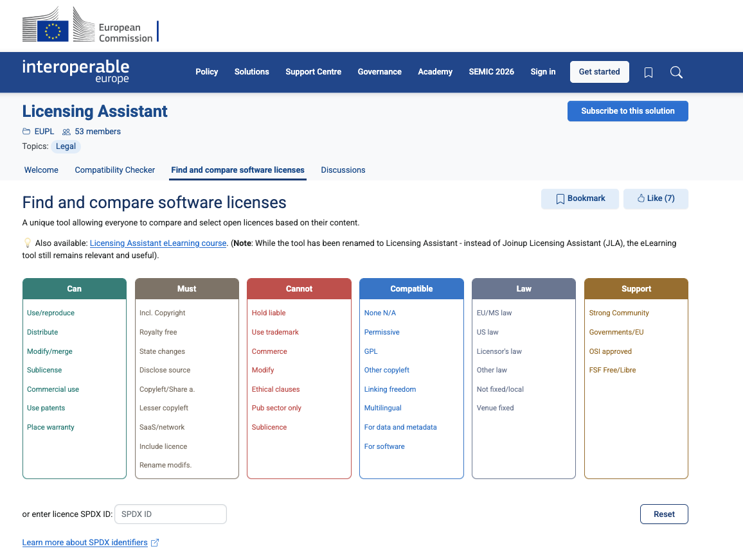Select the Disclose source criterion
The height and width of the screenshot is (560, 743).
click(x=165, y=370)
